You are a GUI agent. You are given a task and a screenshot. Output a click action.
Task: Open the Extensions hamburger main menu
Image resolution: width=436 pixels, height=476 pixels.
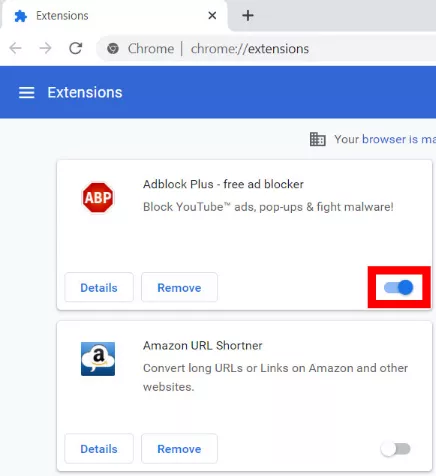pyautogui.click(x=26, y=93)
